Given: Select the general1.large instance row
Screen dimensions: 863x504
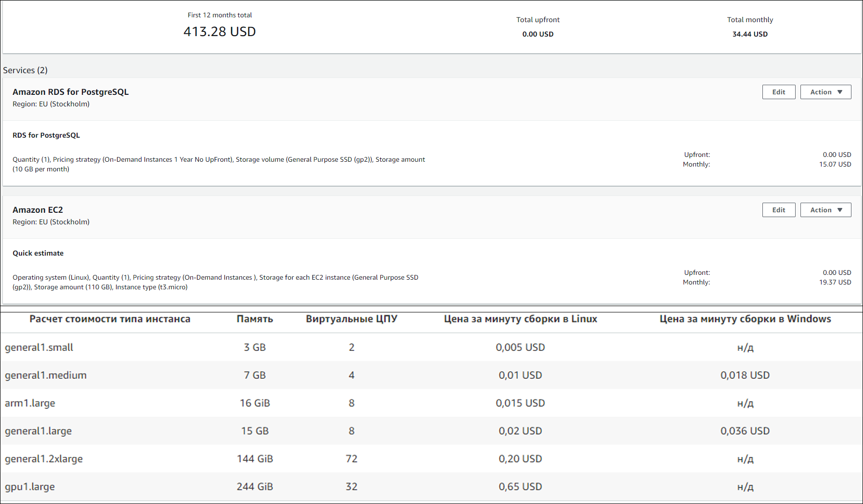Looking at the screenshot, I should (x=431, y=431).
